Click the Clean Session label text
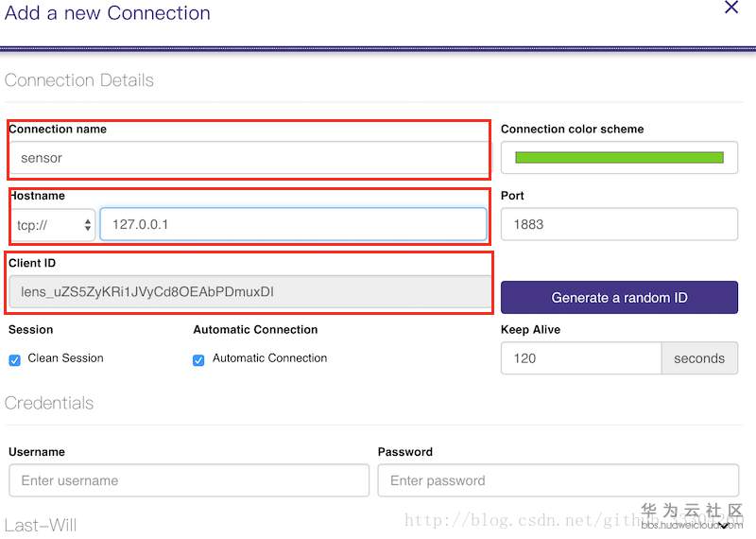The height and width of the screenshot is (539, 756). (66, 358)
